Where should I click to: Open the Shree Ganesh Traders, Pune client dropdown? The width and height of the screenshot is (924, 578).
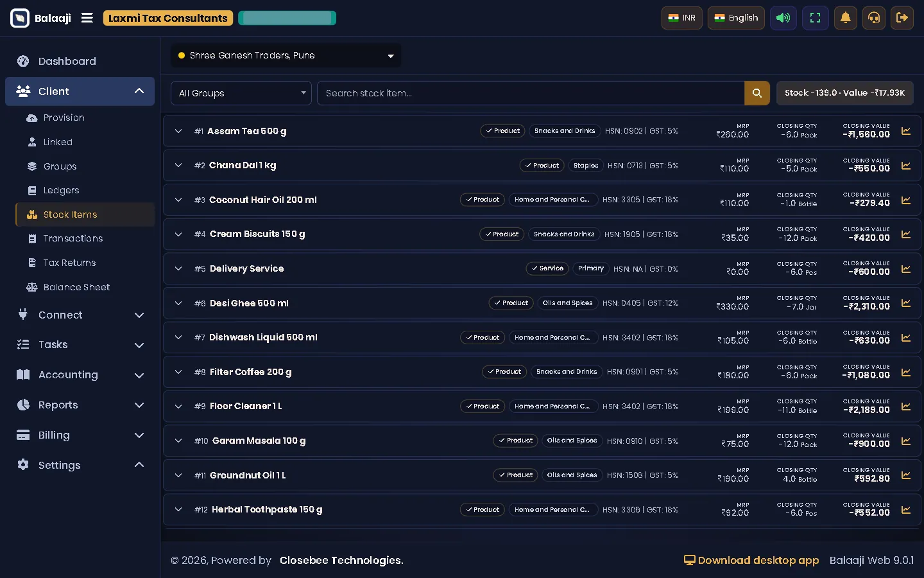[x=286, y=55]
